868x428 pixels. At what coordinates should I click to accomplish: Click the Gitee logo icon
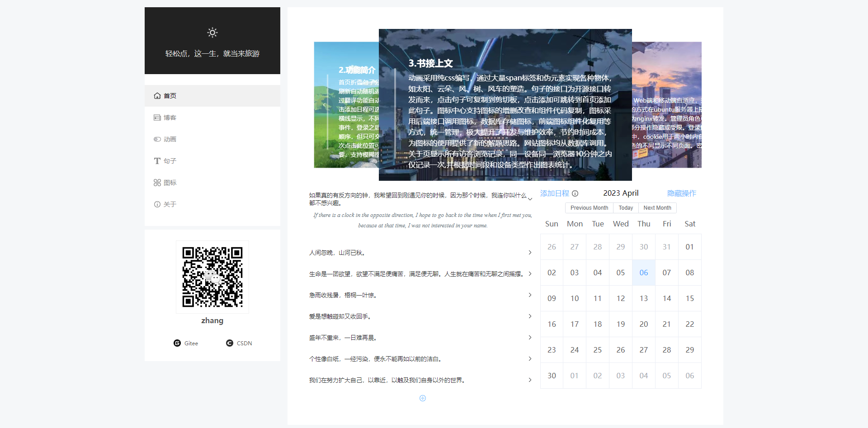pos(177,343)
